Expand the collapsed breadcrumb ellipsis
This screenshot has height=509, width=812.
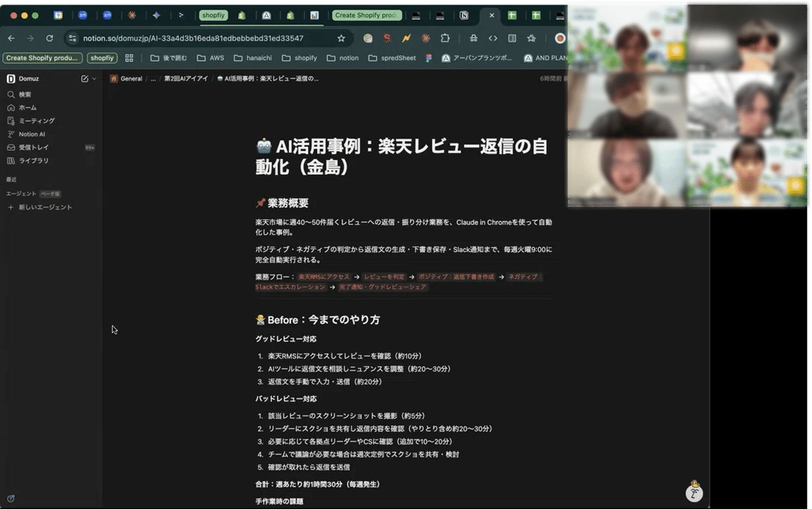153,78
